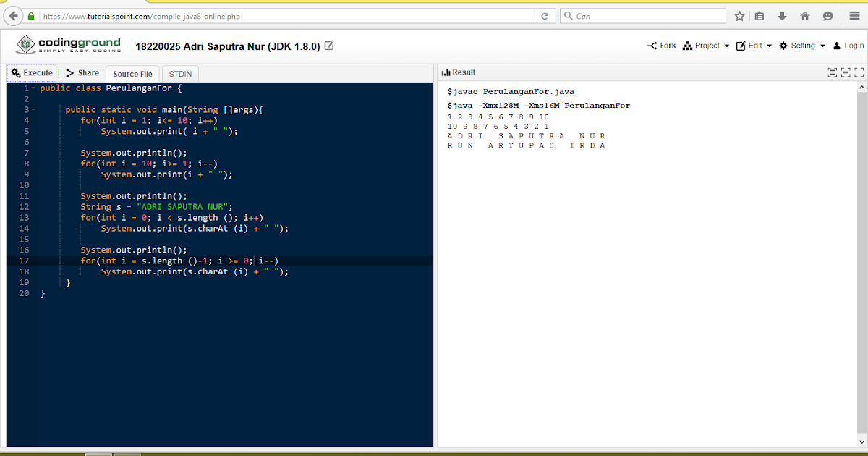Image resolution: width=868 pixels, height=456 pixels.
Task: Switch to the STDIN tab
Action: [x=180, y=74]
